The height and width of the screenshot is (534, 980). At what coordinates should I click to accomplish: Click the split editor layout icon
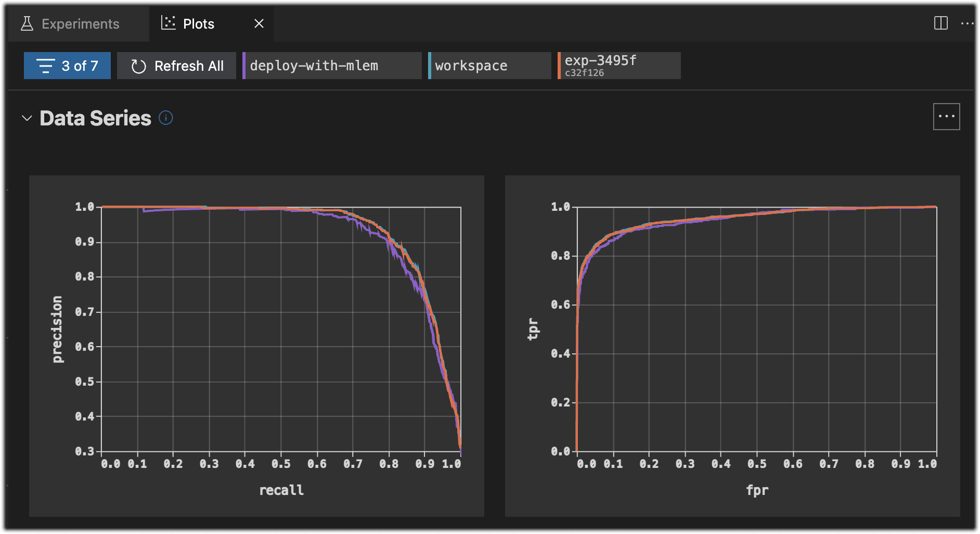click(940, 23)
